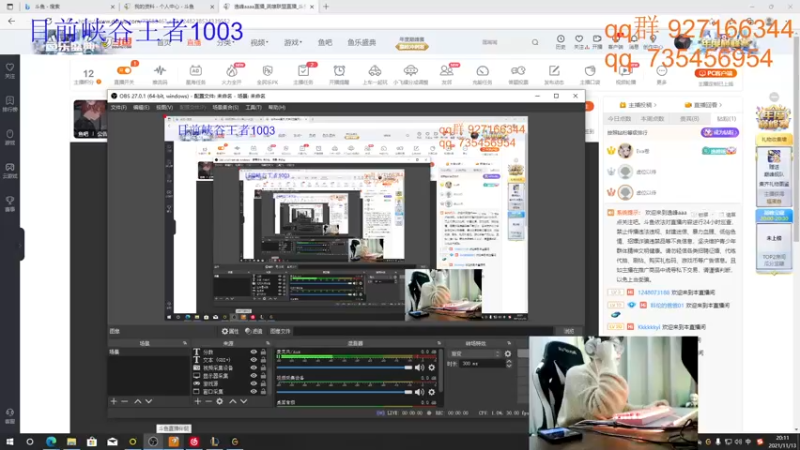Expand the 游戏 dropdown in Douyu nav
Screen dimensions: 800x450
tap(293, 42)
